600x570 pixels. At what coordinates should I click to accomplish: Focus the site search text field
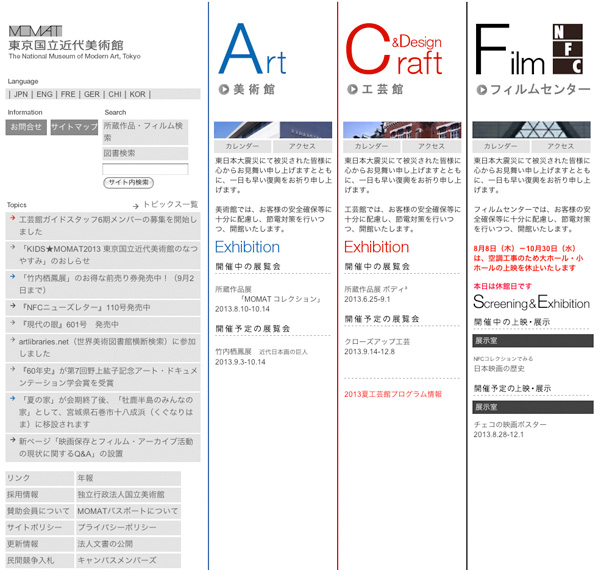coord(145,169)
